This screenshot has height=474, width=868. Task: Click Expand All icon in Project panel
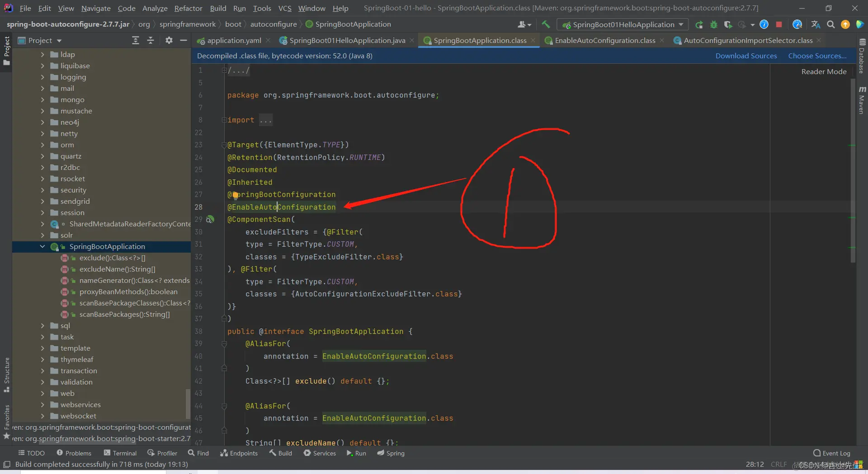click(135, 40)
